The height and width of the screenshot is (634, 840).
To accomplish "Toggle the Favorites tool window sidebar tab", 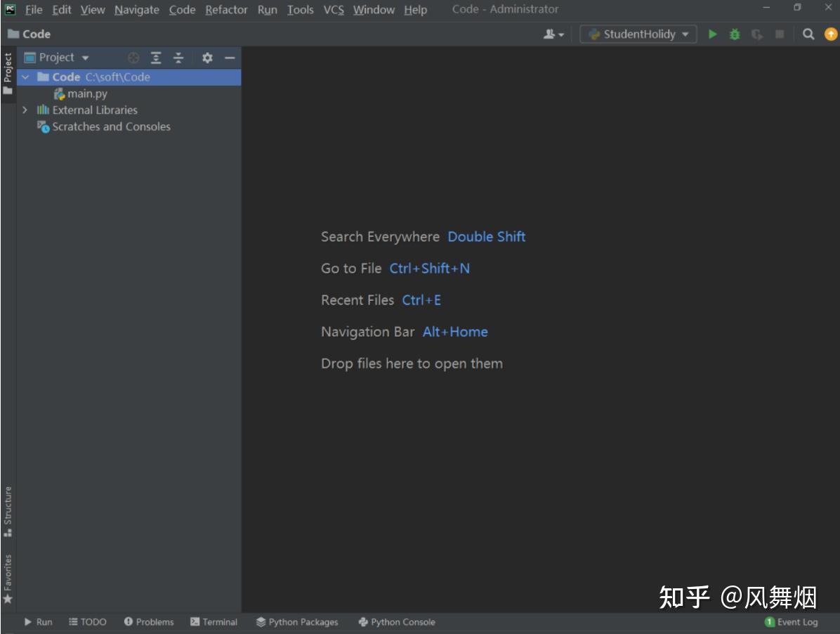I will 8,578.
